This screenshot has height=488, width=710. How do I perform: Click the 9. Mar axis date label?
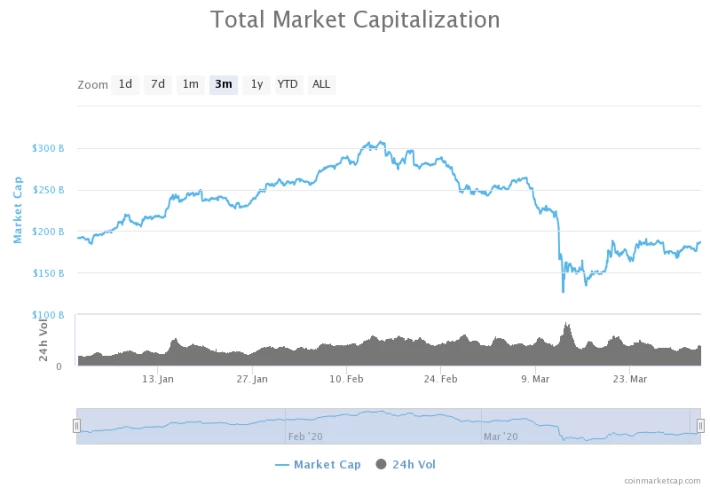(535, 379)
